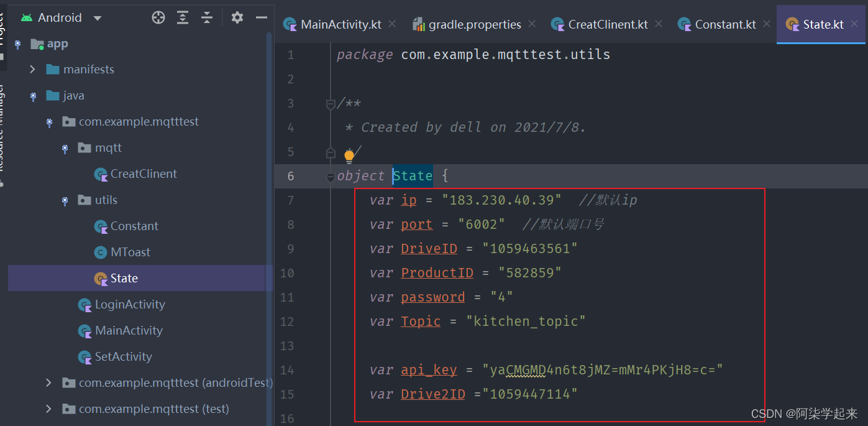Open project panel settings gear

237,17
